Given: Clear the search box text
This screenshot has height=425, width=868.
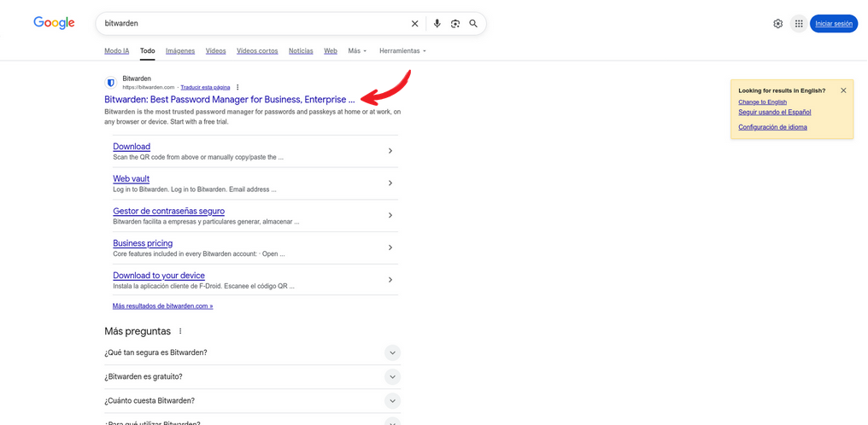Looking at the screenshot, I should click(x=415, y=24).
